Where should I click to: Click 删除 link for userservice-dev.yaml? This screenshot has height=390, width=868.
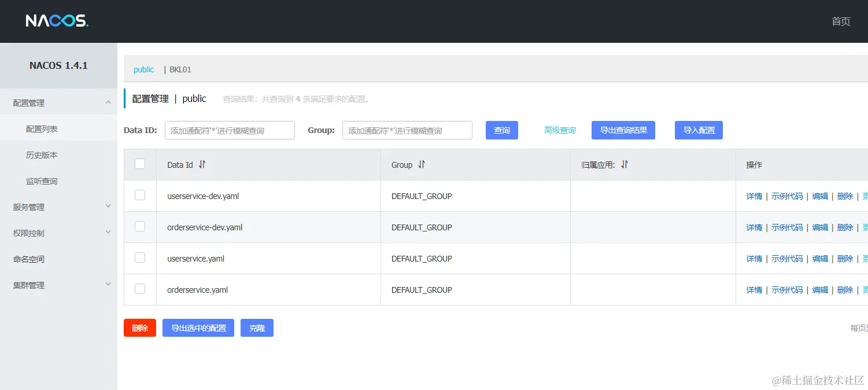tap(845, 196)
